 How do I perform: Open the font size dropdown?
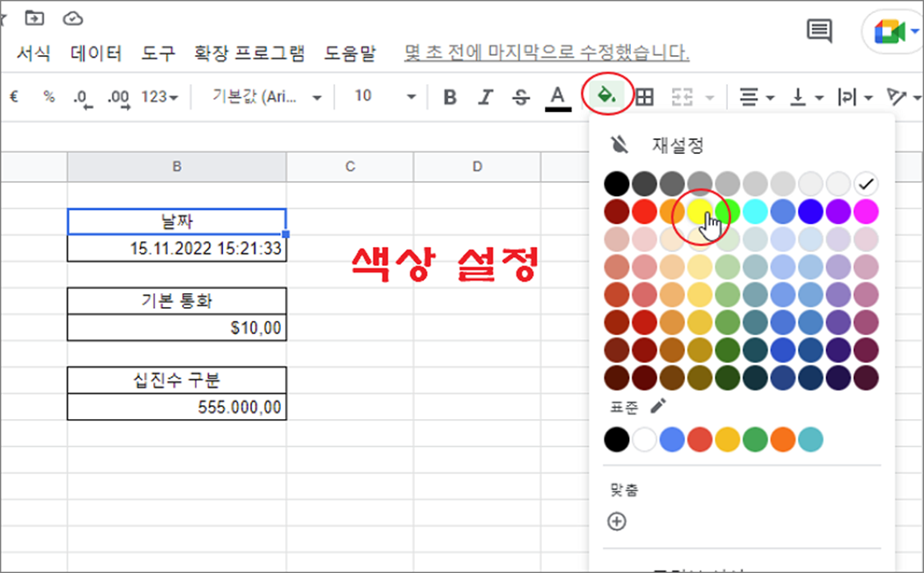(x=385, y=96)
